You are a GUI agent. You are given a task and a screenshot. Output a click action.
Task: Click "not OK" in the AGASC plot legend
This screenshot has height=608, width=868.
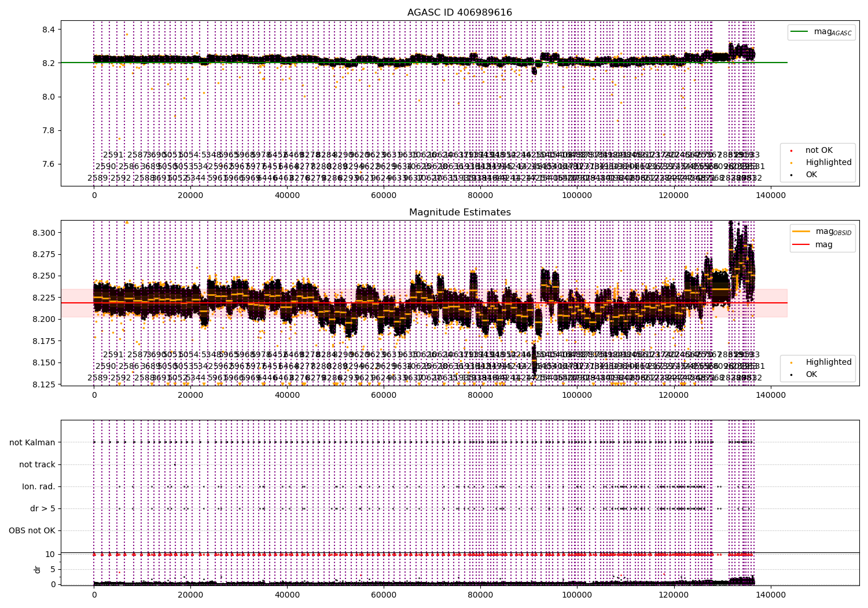pos(819,151)
